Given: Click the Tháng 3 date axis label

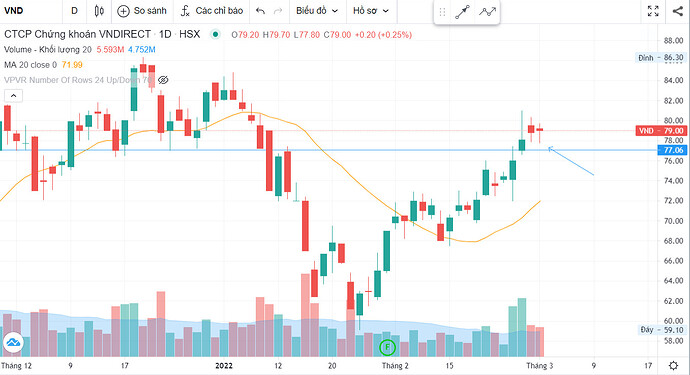Looking at the screenshot, I should point(540,366).
